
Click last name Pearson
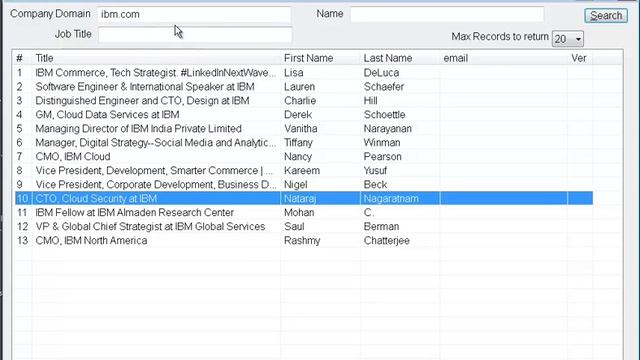point(382,156)
